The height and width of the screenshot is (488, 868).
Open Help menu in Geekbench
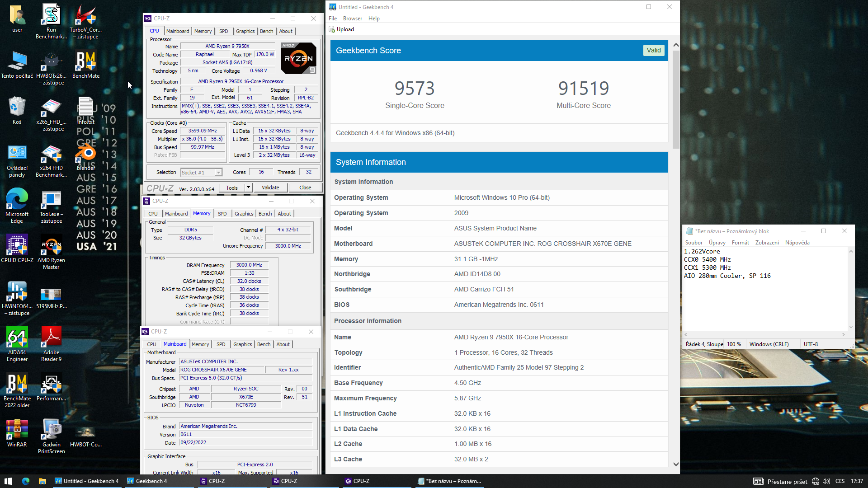(374, 19)
